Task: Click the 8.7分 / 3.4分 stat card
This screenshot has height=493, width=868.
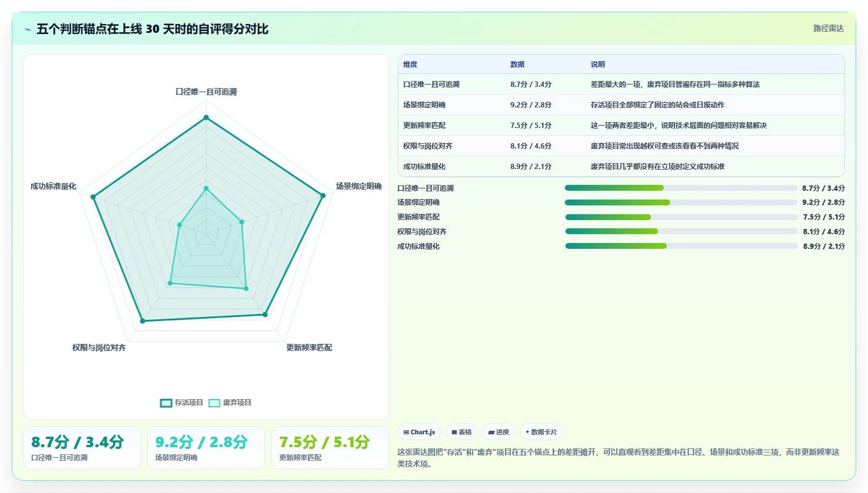Action: [x=82, y=448]
